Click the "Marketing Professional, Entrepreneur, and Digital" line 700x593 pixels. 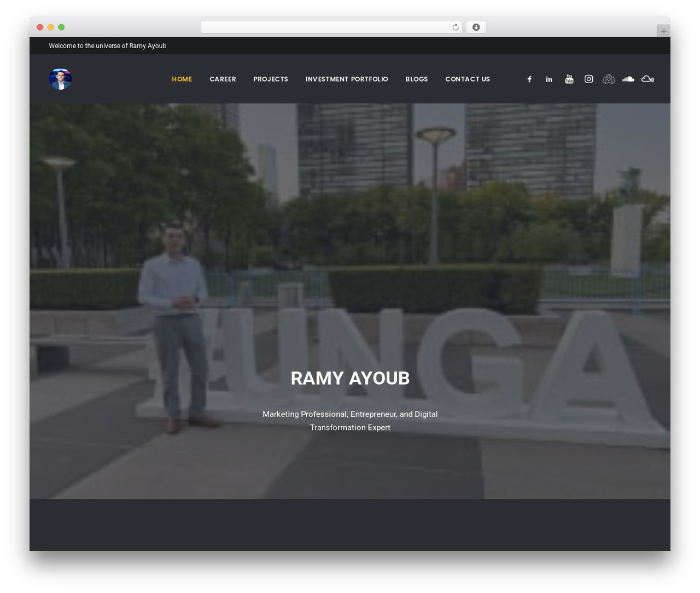pos(350,414)
